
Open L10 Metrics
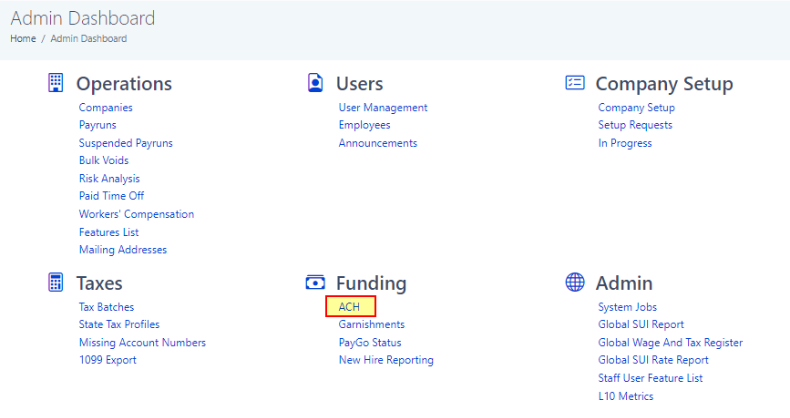coord(626,396)
